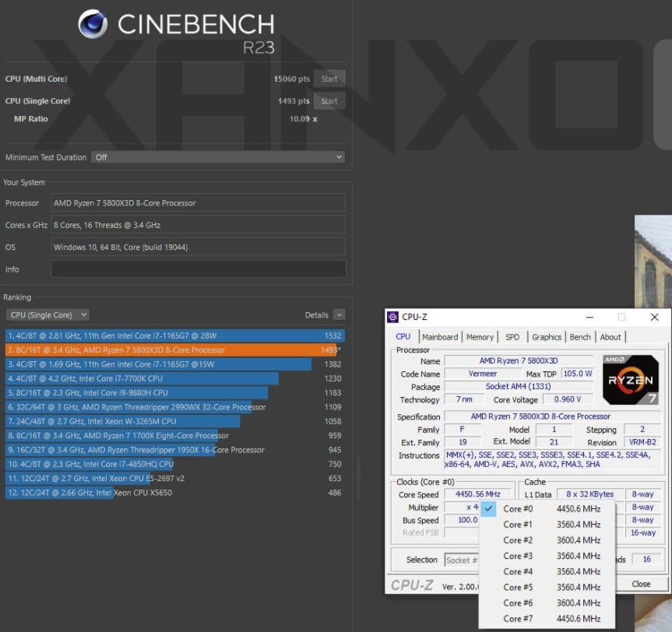Click the Cinebench logo icon
This screenshot has height=632, width=672.
93,22
